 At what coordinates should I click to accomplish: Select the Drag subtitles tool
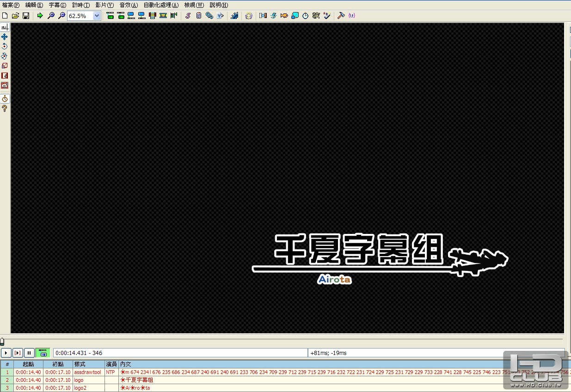click(5, 37)
